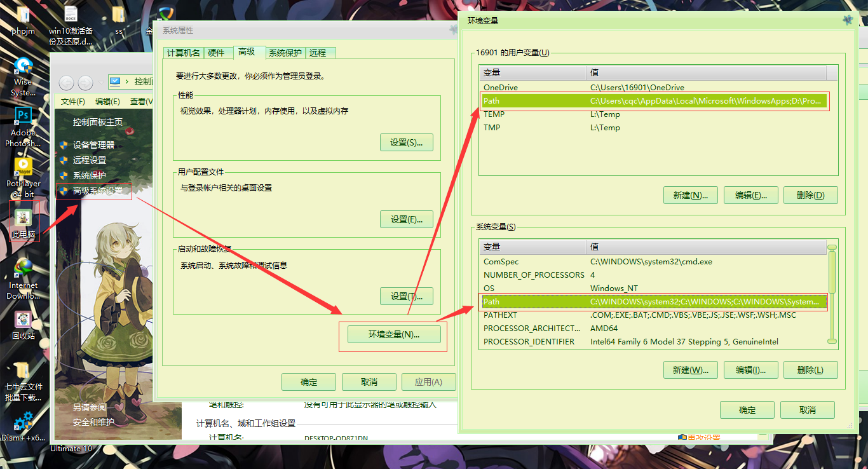Confirm with 确定 in System Properties window

tap(309, 382)
